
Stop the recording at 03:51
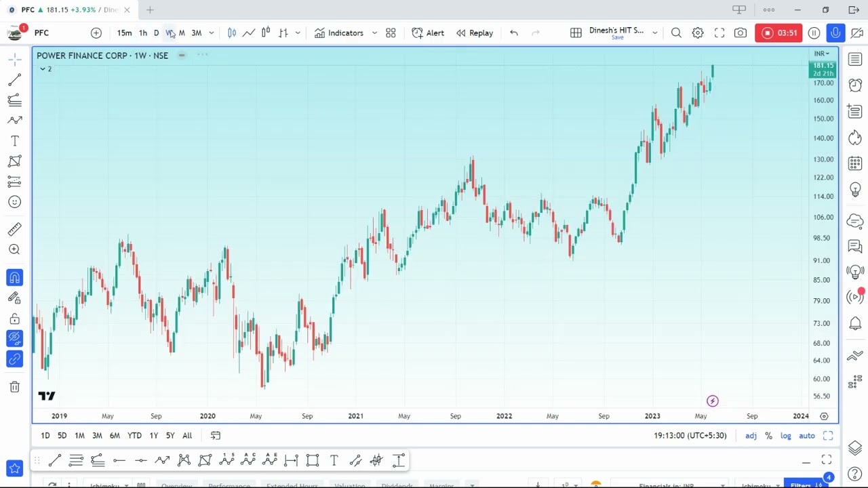tap(779, 33)
